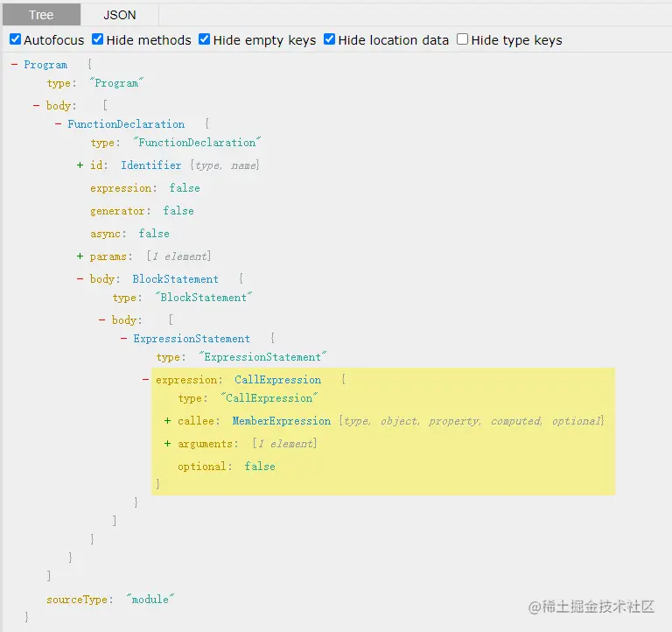Select the Tree tab
The width and height of the screenshot is (672, 632).
click(41, 15)
